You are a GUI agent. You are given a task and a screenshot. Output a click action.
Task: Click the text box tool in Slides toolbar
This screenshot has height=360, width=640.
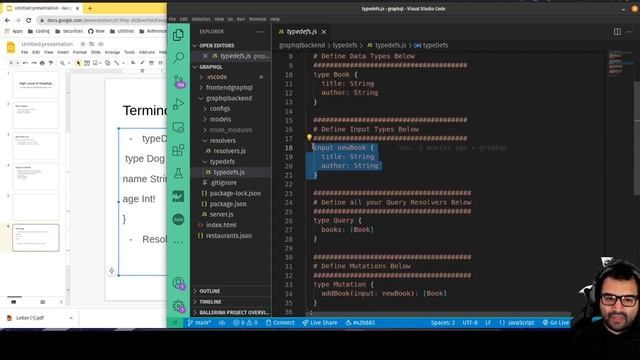click(87, 63)
